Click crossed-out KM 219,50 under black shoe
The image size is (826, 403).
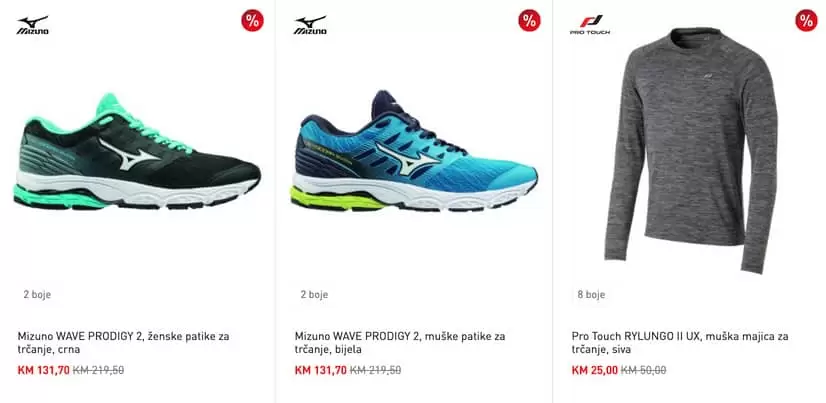[99, 370]
